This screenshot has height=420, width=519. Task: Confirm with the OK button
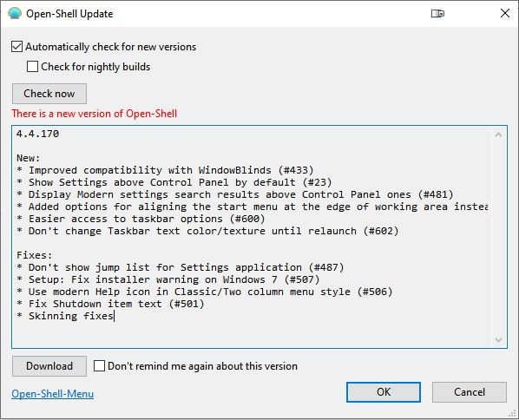pyautogui.click(x=384, y=392)
